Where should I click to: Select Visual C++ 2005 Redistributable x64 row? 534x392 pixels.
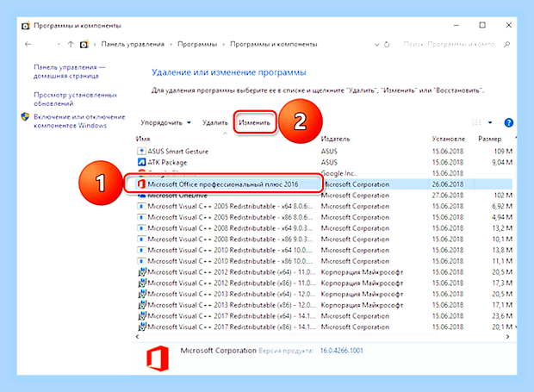click(x=324, y=207)
